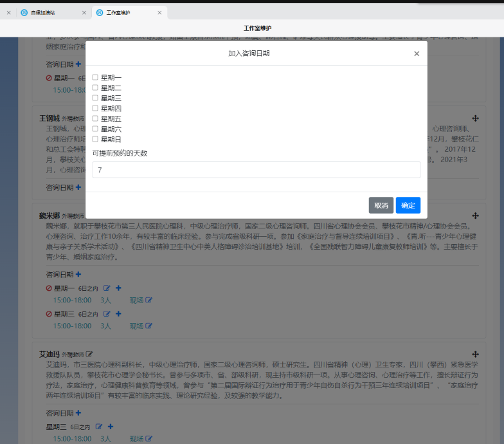Check the 星期四 checkbox
The image size is (504, 444).
pos(95,108)
